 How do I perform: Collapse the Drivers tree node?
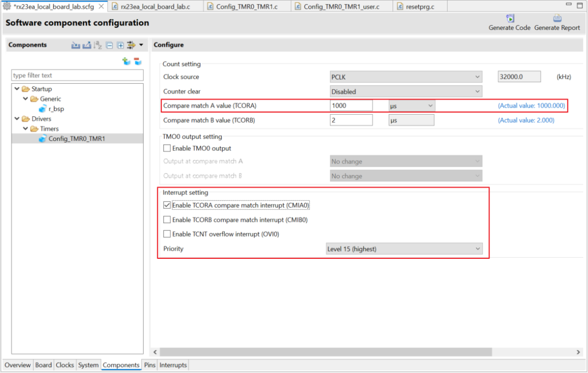tap(17, 119)
